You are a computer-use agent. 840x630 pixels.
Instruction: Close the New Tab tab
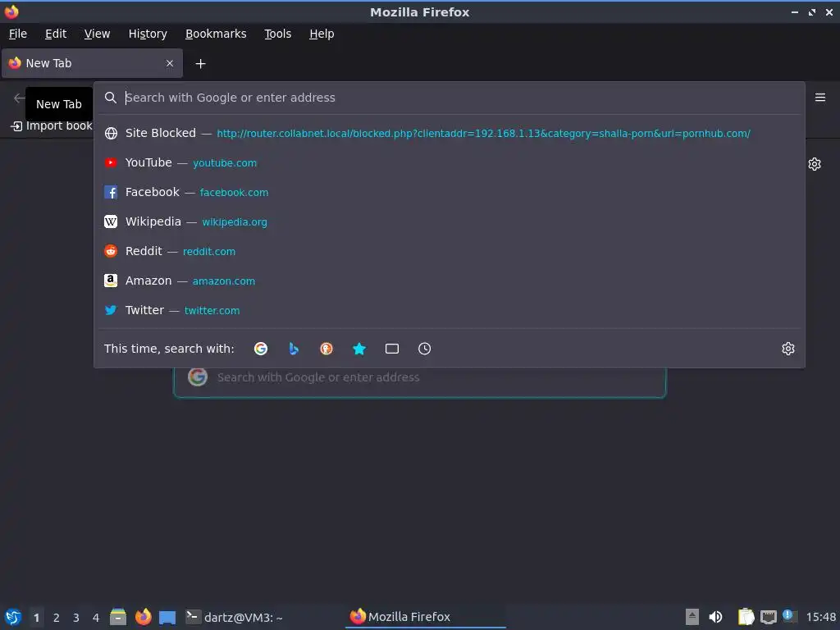(170, 63)
